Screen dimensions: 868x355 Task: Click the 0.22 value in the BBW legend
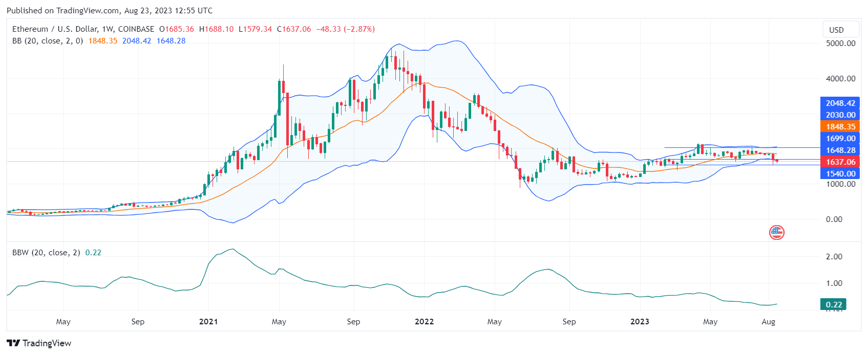click(x=93, y=253)
